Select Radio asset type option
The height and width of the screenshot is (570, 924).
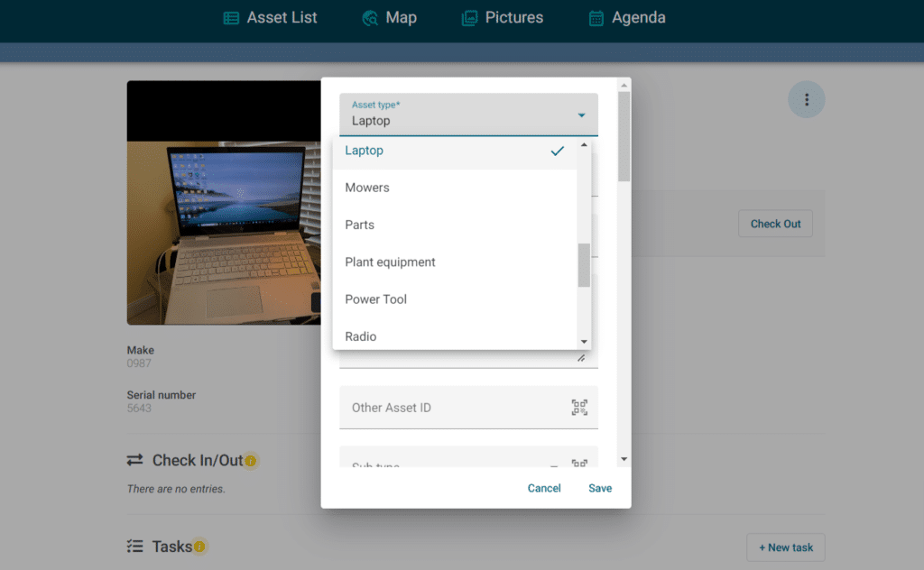pyautogui.click(x=361, y=336)
